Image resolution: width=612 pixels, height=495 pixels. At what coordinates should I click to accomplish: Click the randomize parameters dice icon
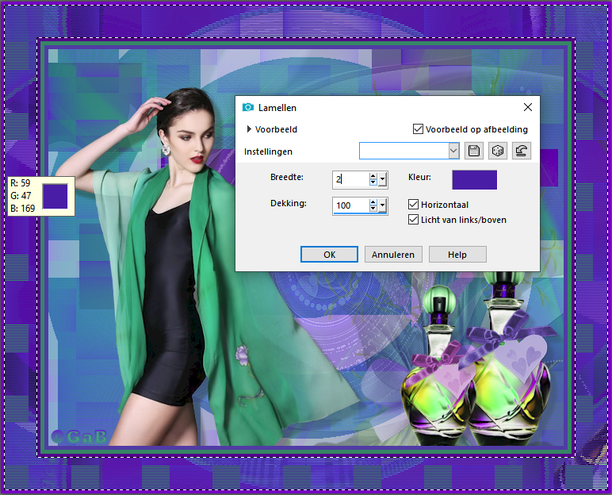tap(498, 151)
